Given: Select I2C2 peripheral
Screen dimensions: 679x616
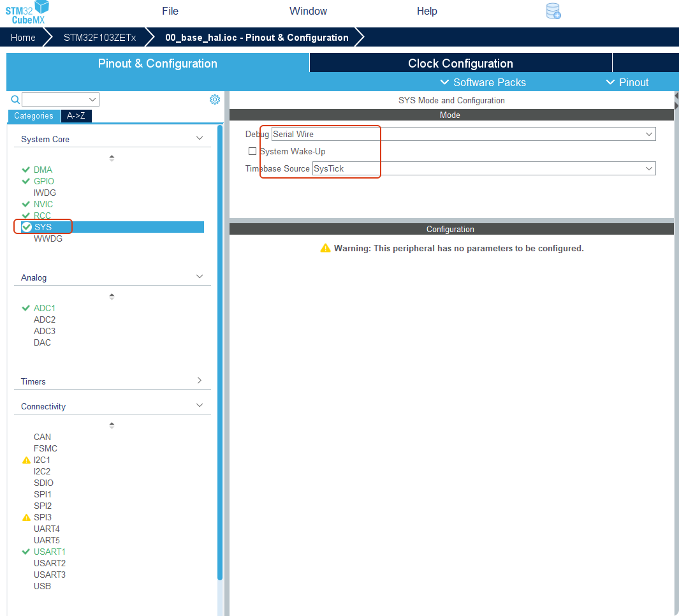Looking at the screenshot, I should click(42, 471).
